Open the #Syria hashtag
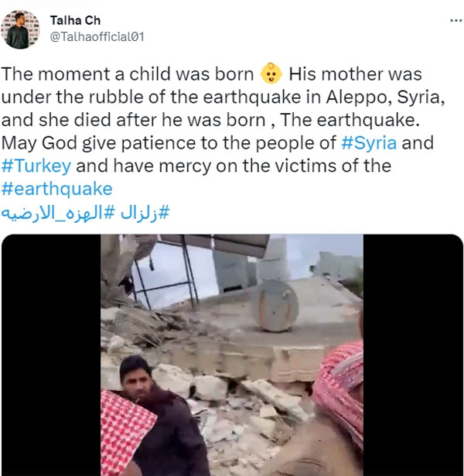 369,143
